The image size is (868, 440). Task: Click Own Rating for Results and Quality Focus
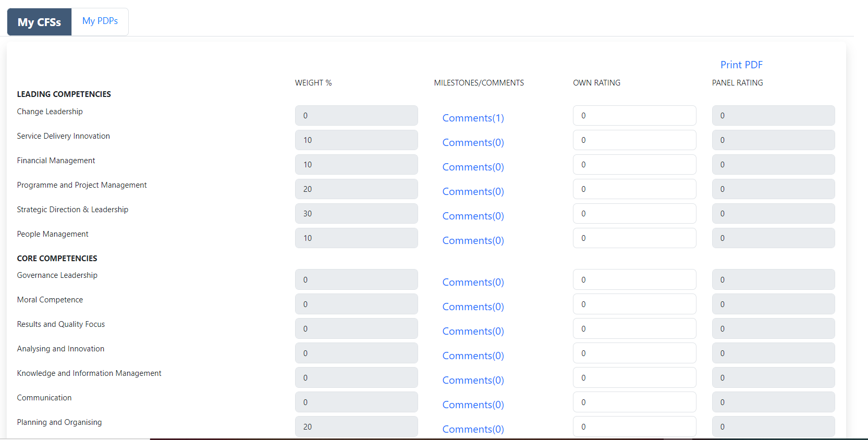coord(634,329)
